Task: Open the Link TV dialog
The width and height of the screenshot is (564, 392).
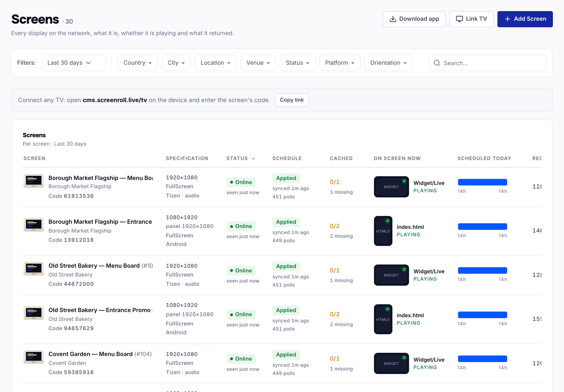Action: [471, 19]
